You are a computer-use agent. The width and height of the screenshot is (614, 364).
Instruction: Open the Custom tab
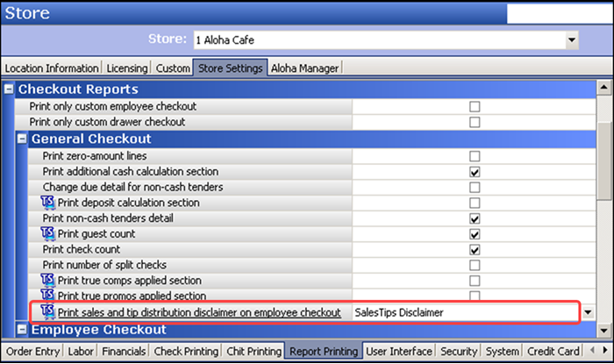click(x=173, y=68)
